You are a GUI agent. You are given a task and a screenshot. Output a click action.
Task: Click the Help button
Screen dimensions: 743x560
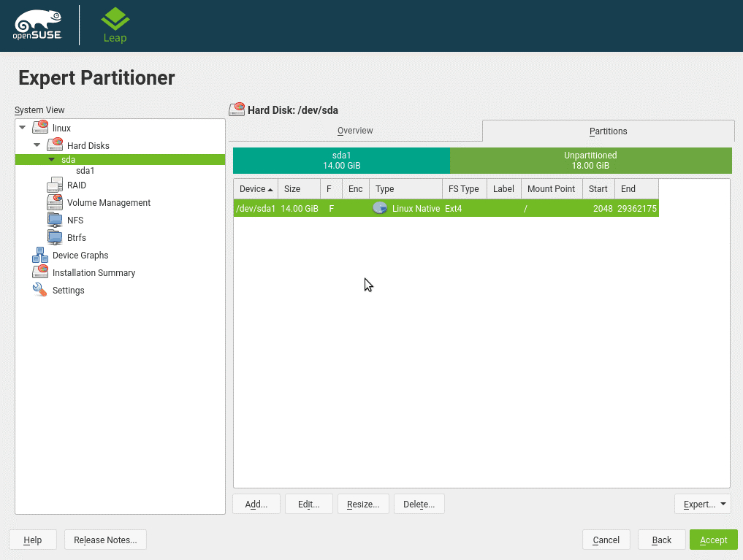tap(33, 540)
